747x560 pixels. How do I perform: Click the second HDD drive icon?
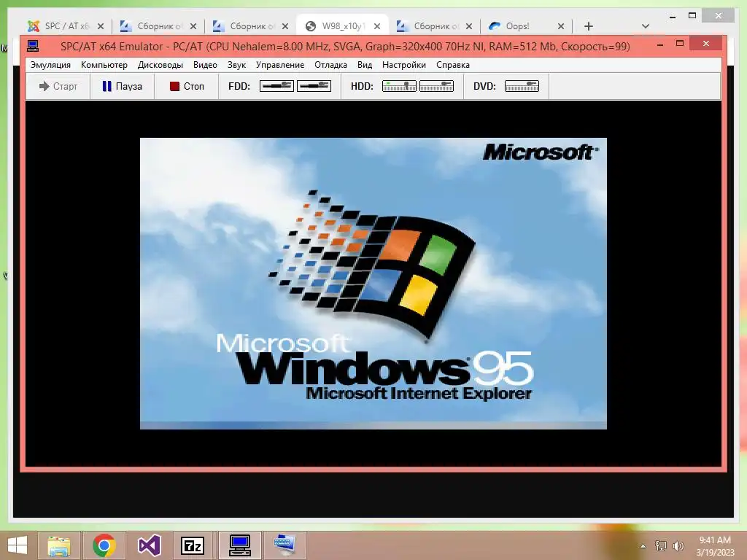click(x=436, y=86)
